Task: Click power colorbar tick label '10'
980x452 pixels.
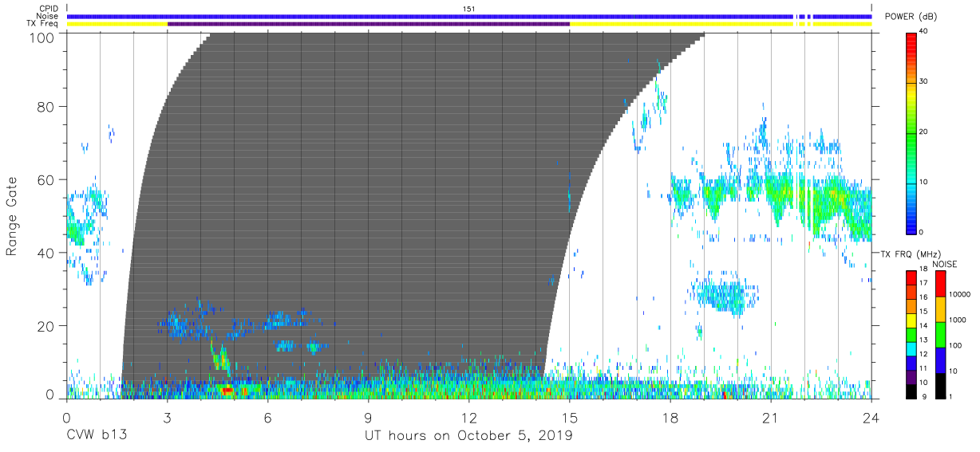Action: [x=923, y=183]
